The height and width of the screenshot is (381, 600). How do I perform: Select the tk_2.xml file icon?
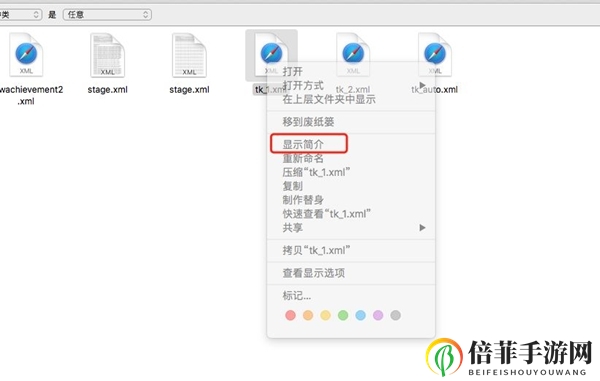pyautogui.click(x=353, y=55)
